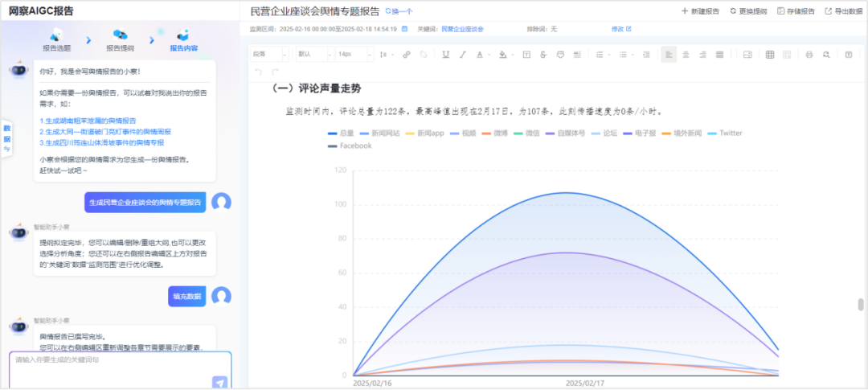Expand the fill color dropdown arrow

tap(513, 55)
